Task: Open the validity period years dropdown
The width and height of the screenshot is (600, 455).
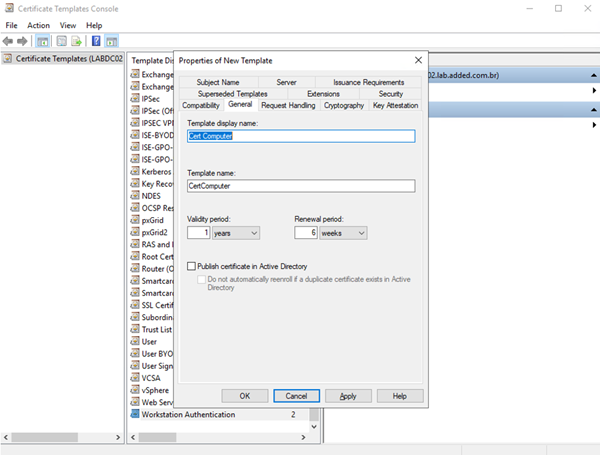Action: pos(234,233)
